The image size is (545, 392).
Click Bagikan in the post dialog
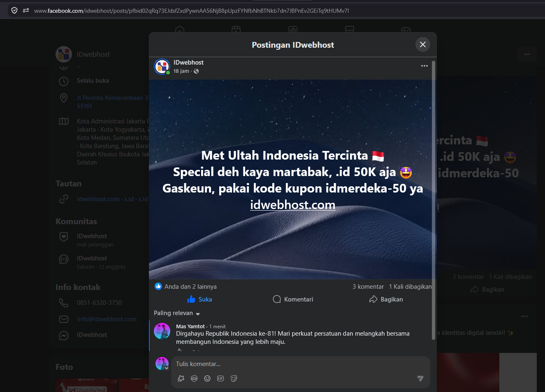[x=386, y=299]
